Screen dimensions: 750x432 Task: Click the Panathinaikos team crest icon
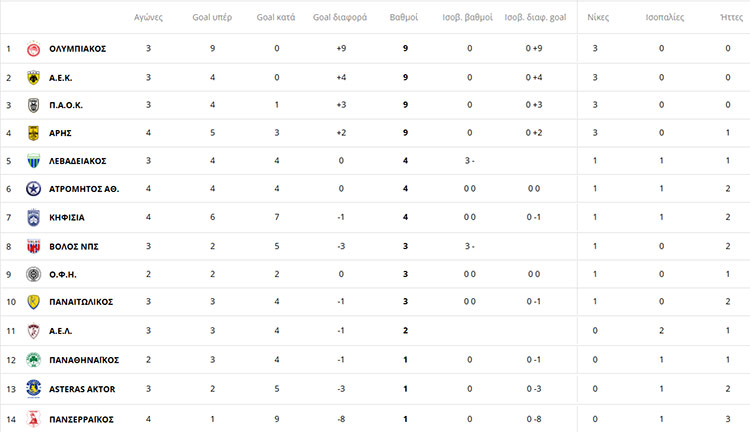pos(34,358)
